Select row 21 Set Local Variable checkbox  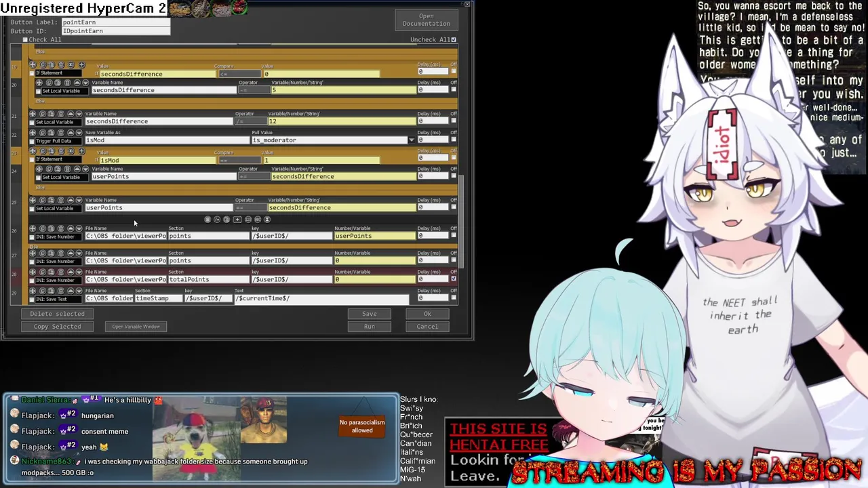32,122
